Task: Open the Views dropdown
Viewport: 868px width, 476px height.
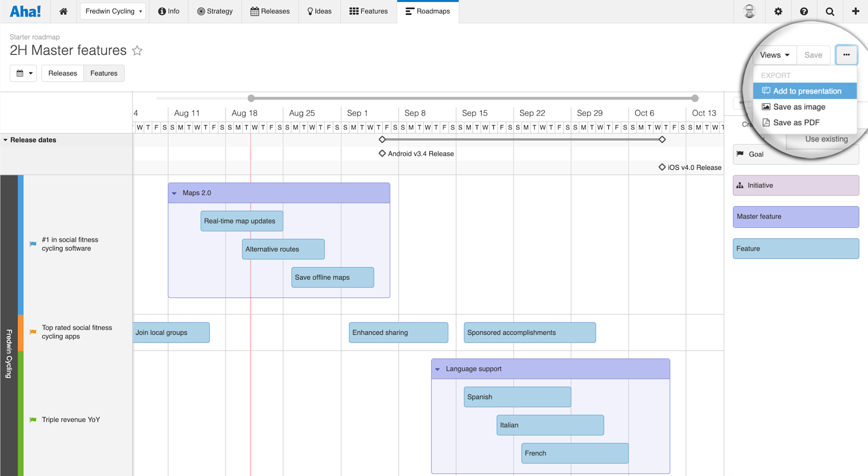Action: tap(775, 55)
